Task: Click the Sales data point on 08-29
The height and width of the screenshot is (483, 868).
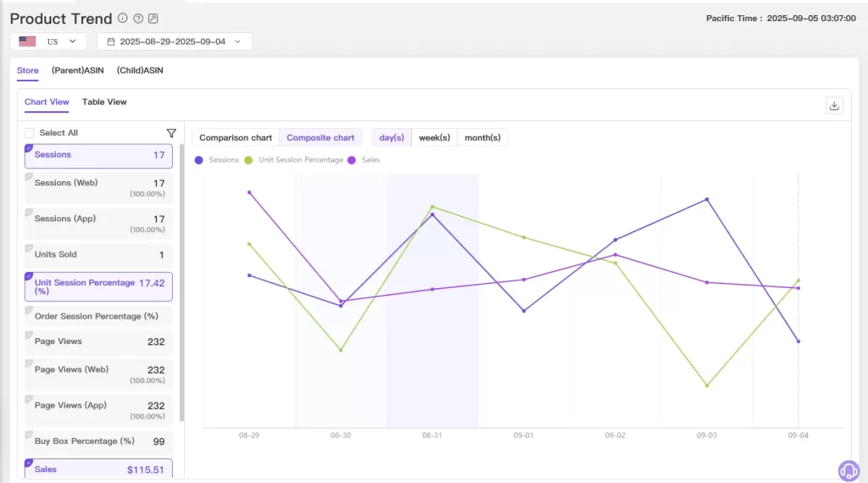Action: click(249, 192)
